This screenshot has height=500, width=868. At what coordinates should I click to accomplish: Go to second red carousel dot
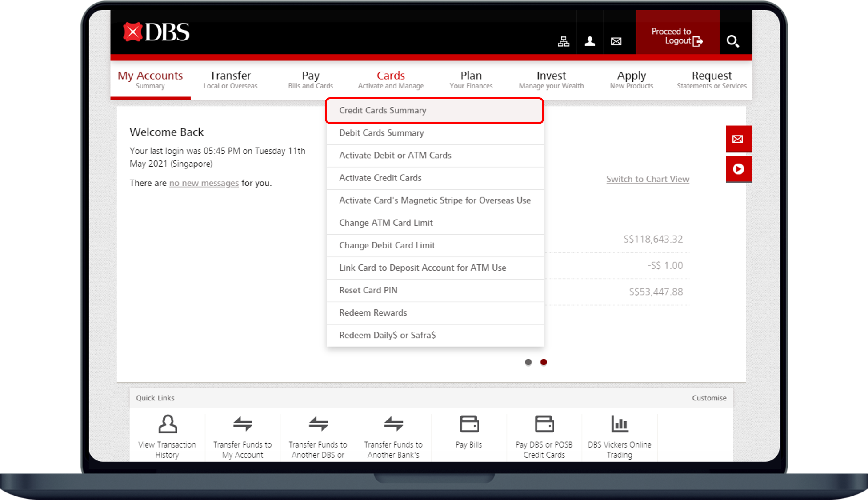pos(544,362)
